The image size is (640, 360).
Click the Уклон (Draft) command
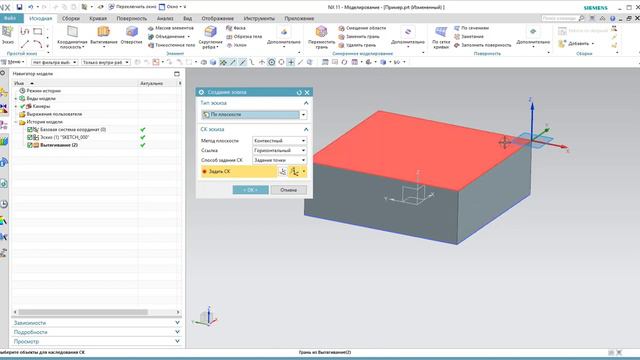click(237, 45)
